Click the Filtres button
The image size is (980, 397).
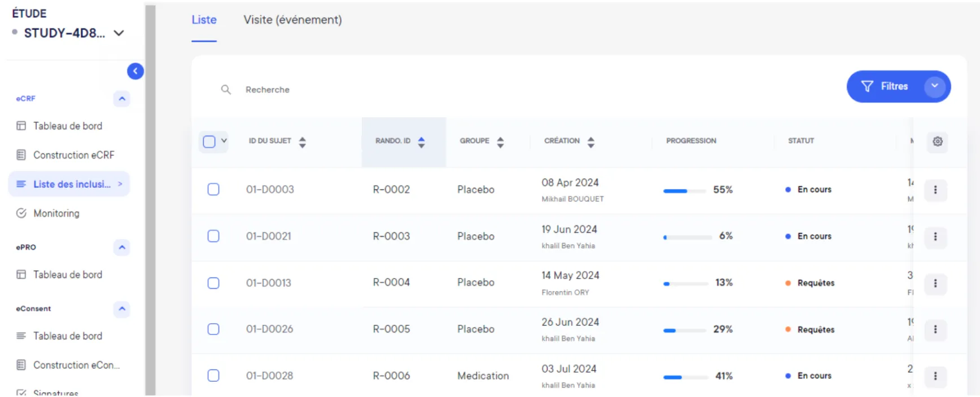[x=898, y=86]
